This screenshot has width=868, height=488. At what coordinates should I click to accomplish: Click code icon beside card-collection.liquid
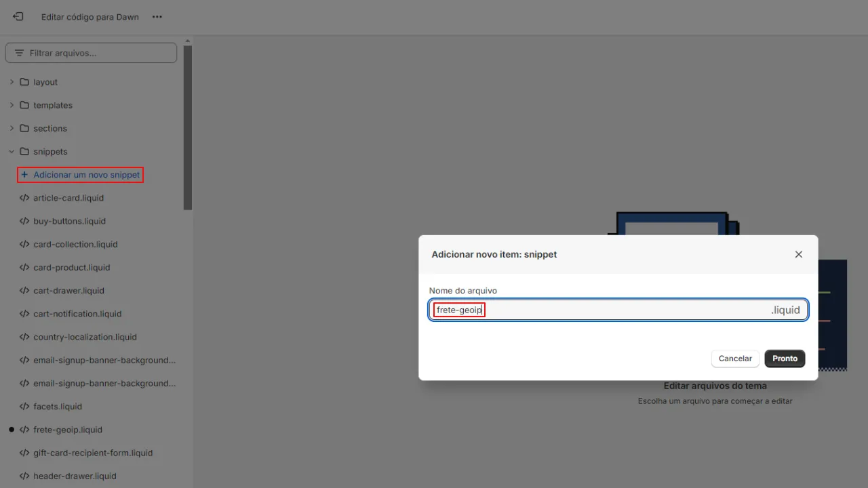tap(24, 244)
